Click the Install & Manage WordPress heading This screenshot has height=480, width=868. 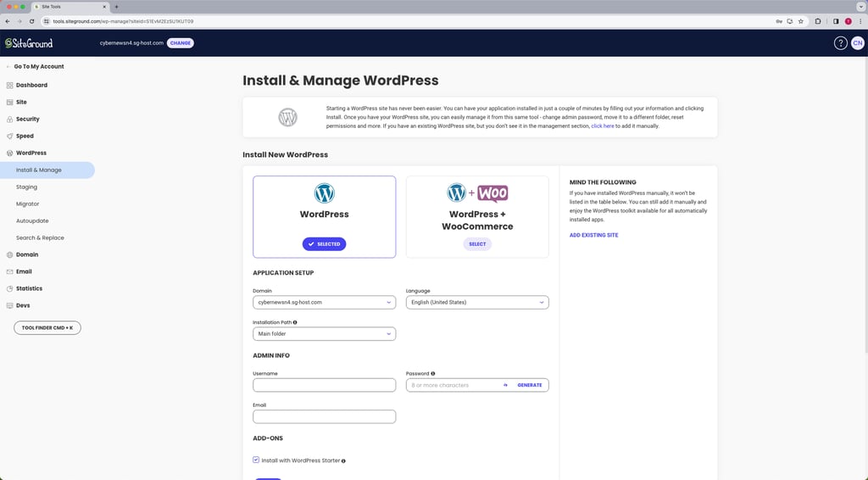tap(341, 81)
